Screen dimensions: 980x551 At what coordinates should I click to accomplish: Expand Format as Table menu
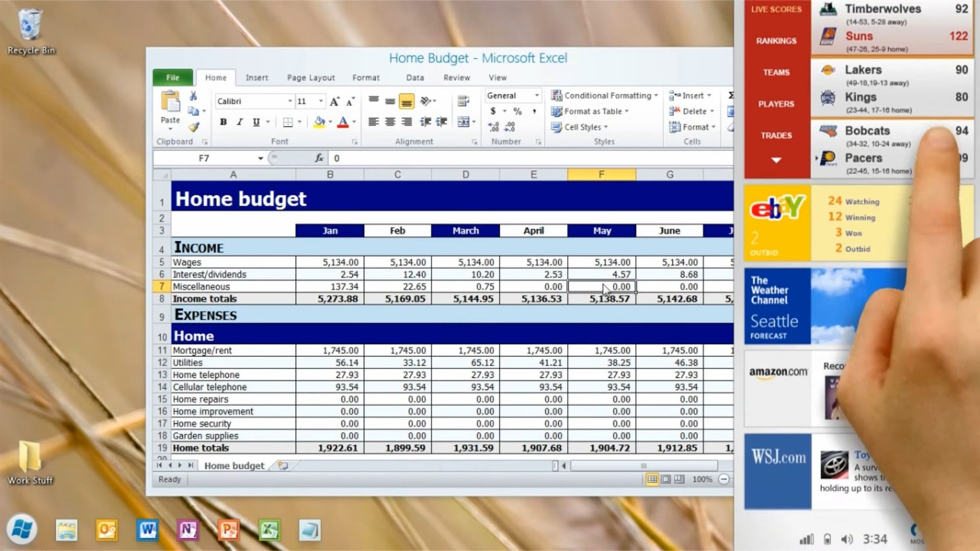pos(590,111)
